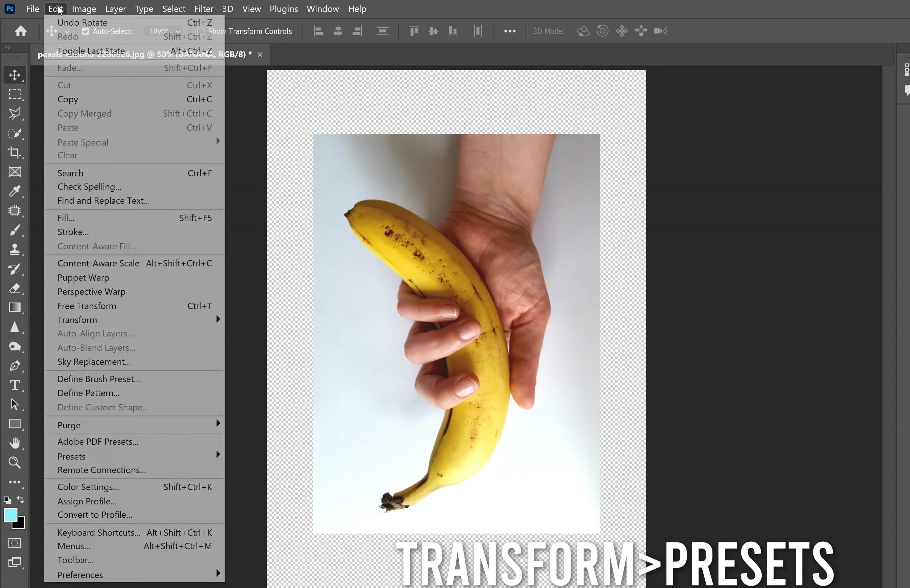Change screen mode button
The image size is (910, 588).
(15, 563)
